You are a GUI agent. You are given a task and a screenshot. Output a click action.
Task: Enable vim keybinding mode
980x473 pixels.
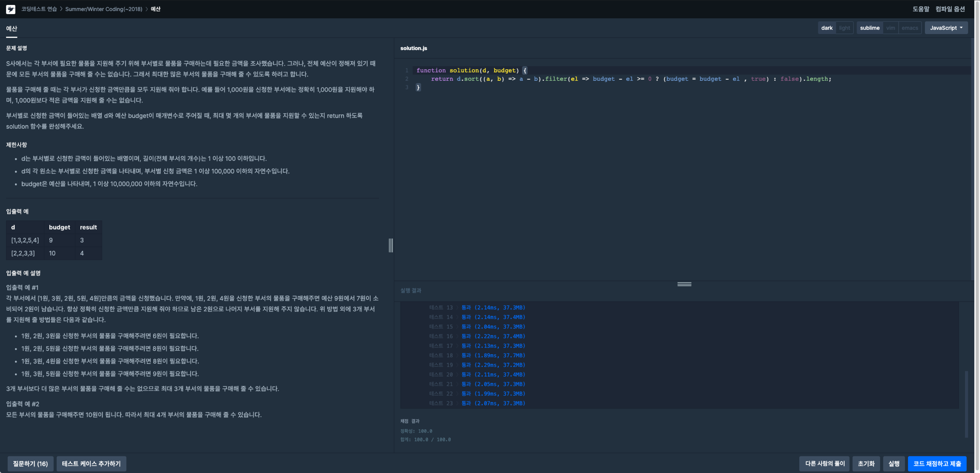(890, 28)
